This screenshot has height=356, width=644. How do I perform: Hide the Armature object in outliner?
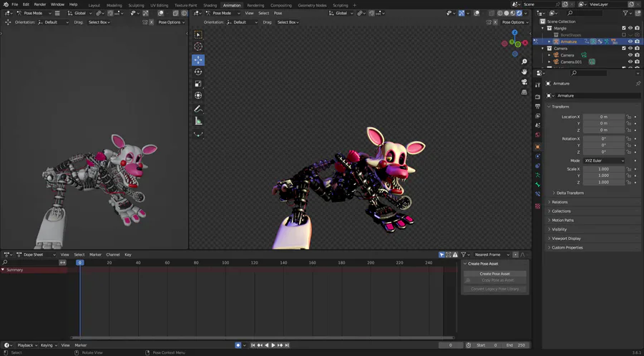coord(630,42)
